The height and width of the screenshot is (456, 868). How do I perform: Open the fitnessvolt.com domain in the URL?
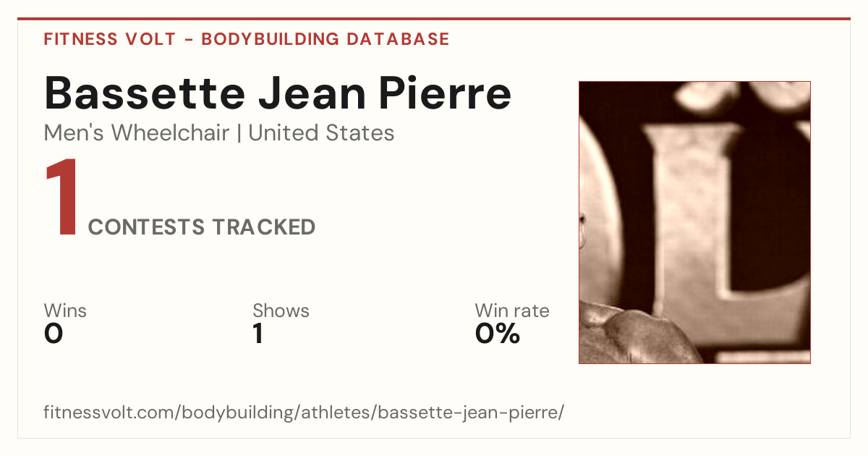(110, 413)
